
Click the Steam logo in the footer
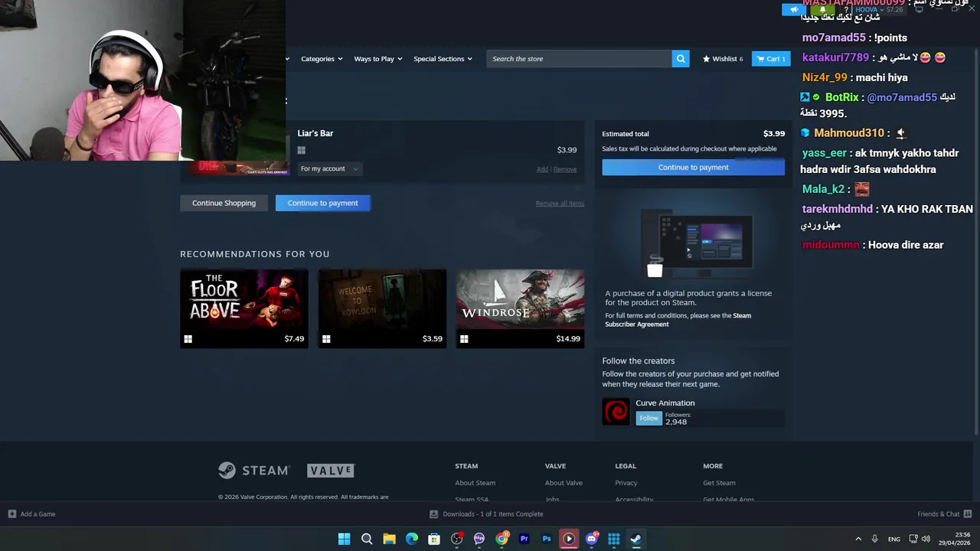[x=253, y=470]
